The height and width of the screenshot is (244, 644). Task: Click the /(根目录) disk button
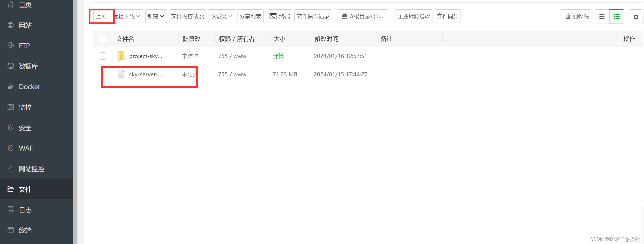click(363, 16)
